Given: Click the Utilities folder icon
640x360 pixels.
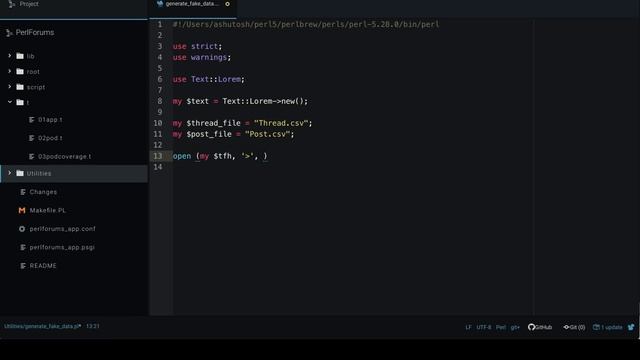Looking at the screenshot, I should click(x=20, y=173).
